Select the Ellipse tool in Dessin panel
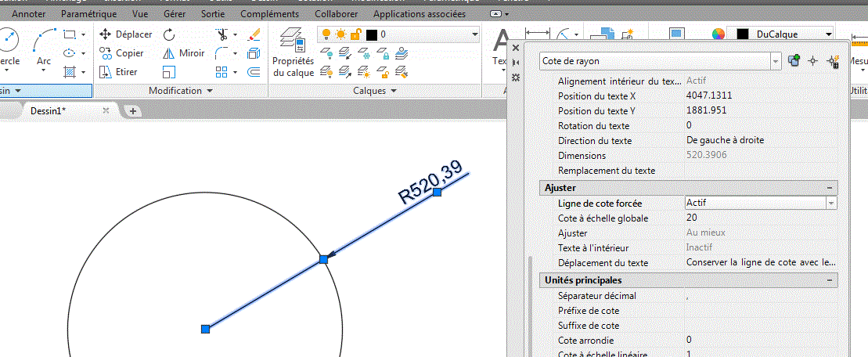868x357 pixels. pyautogui.click(x=70, y=53)
